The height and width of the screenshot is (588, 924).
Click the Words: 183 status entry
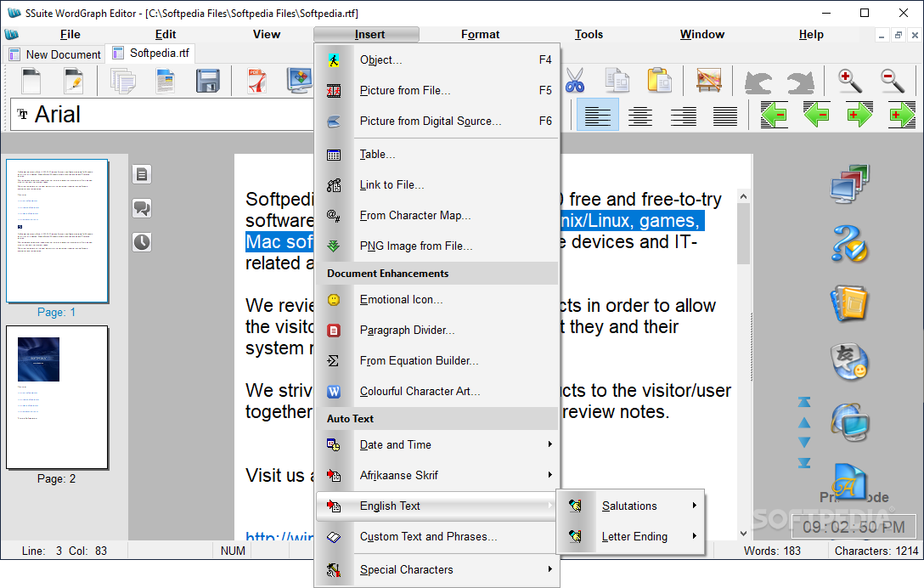772,551
